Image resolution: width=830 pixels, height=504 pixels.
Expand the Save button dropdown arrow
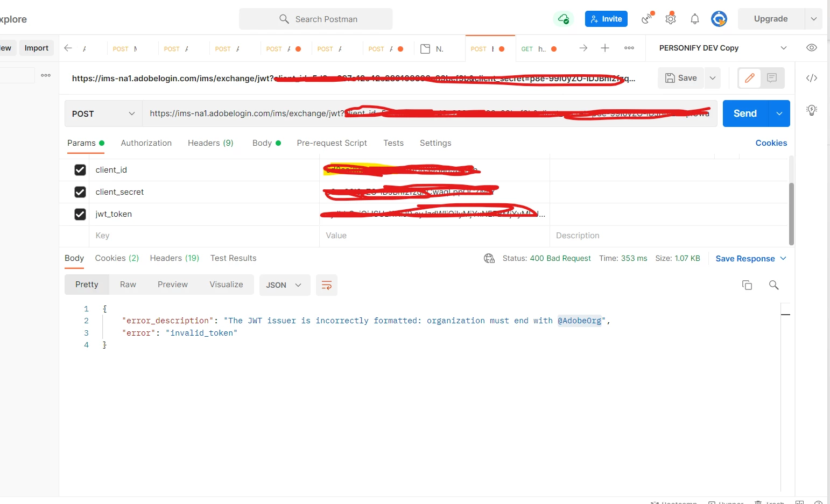(713, 78)
